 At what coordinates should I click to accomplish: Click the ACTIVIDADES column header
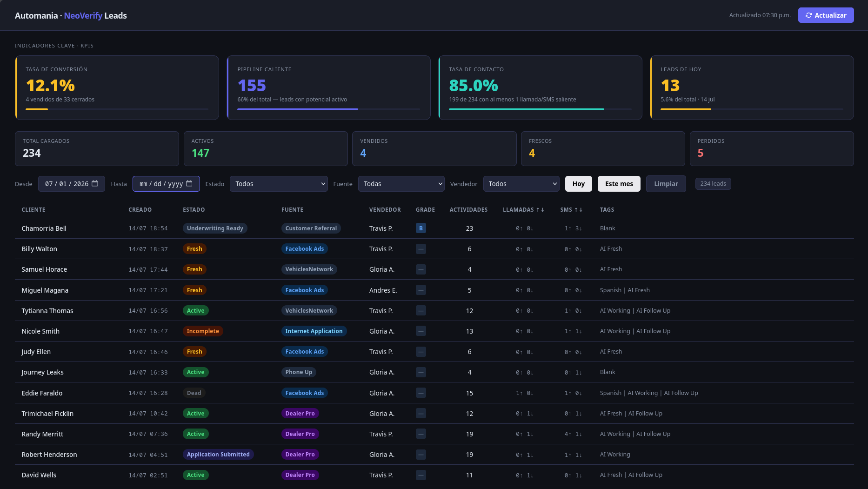point(468,210)
